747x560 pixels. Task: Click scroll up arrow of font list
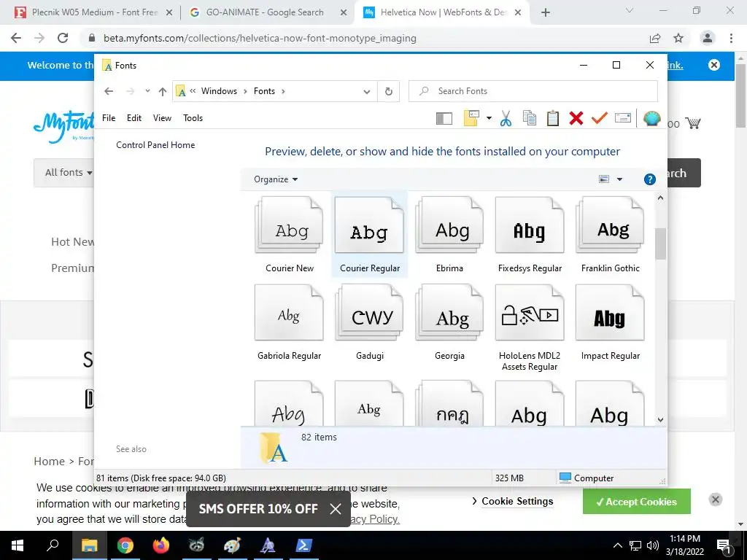[x=660, y=198]
